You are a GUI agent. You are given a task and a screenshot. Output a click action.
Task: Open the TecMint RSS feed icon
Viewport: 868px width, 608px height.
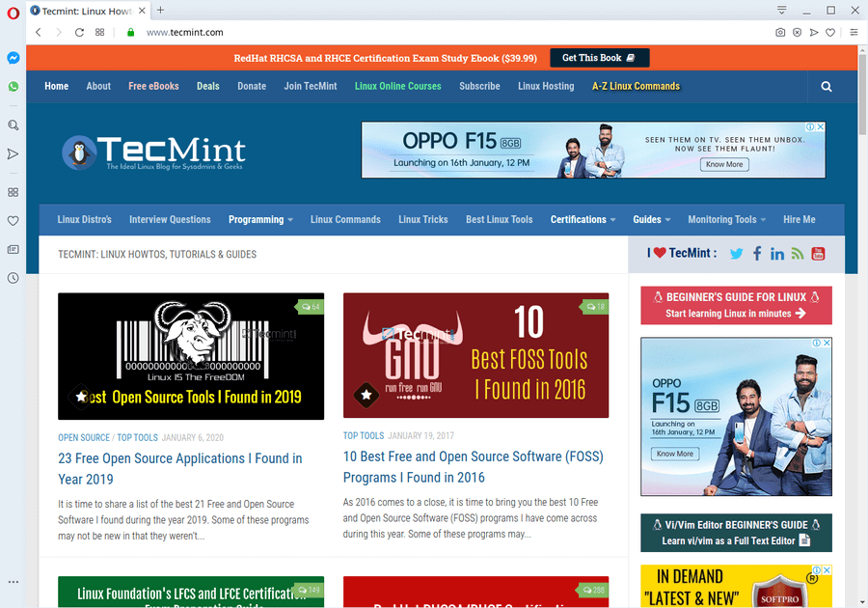(x=798, y=254)
